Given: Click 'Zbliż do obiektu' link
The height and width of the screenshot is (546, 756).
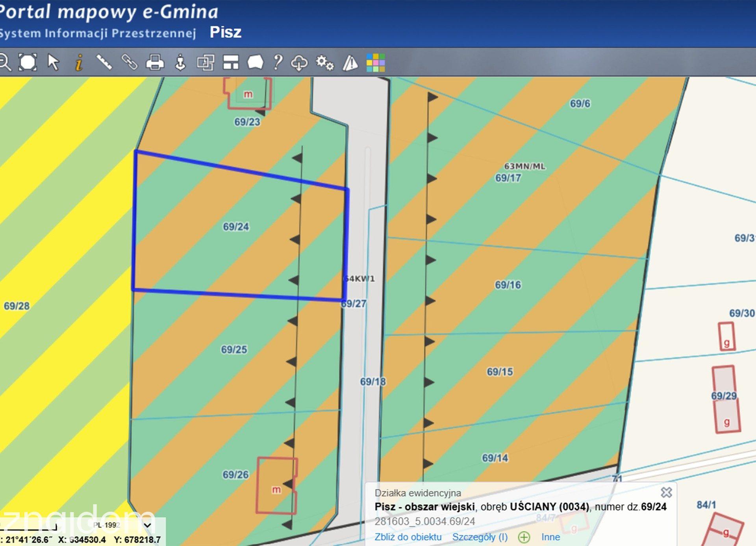Looking at the screenshot, I should point(408,537).
